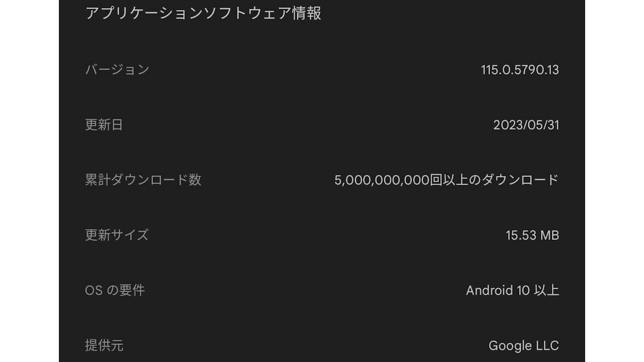
Task: Click the dark background area below Google LLC
Action: pos(322,358)
